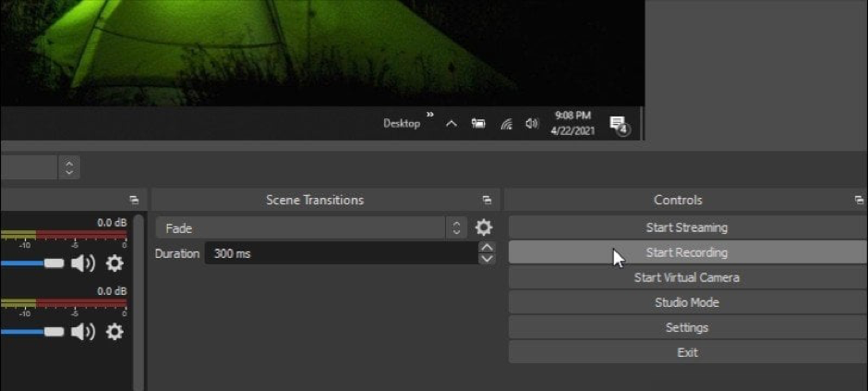Click Start Streaming button

(686, 227)
